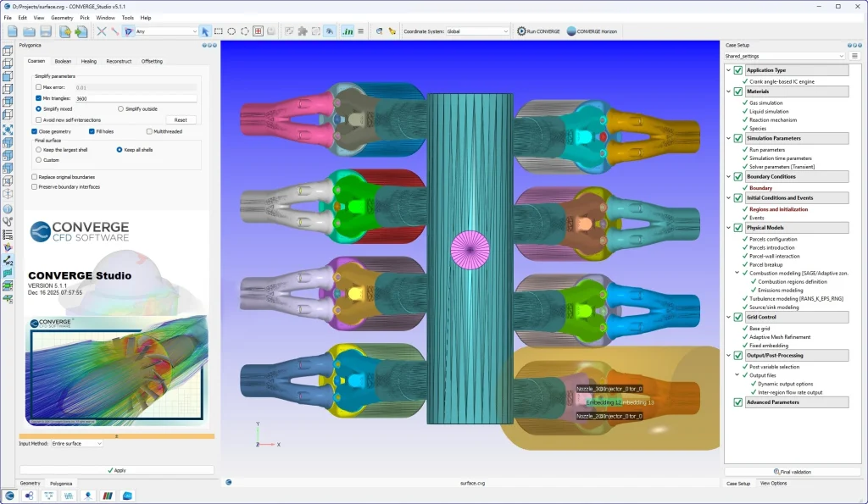
Task: Click the info icon in left sidebar
Action: click(x=8, y=208)
